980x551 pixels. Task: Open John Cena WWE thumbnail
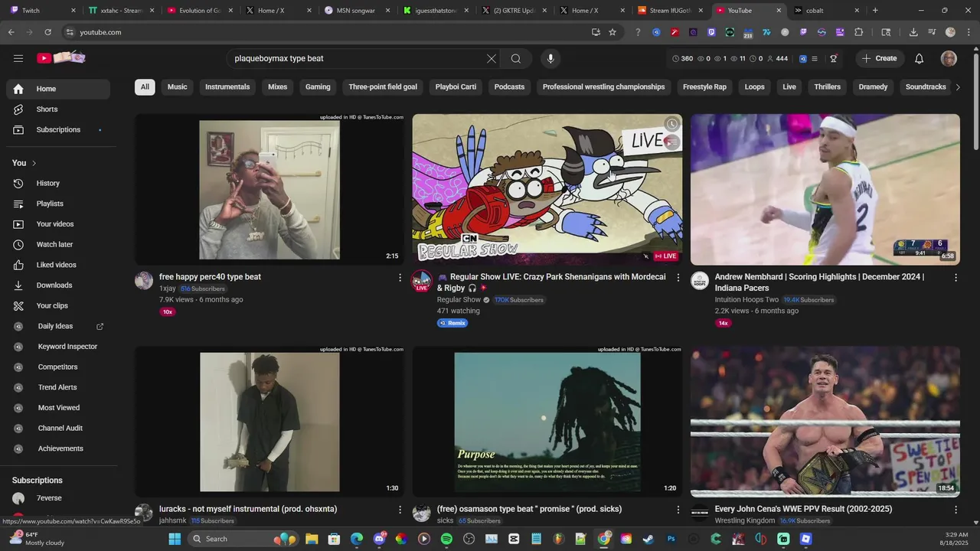[x=825, y=422]
